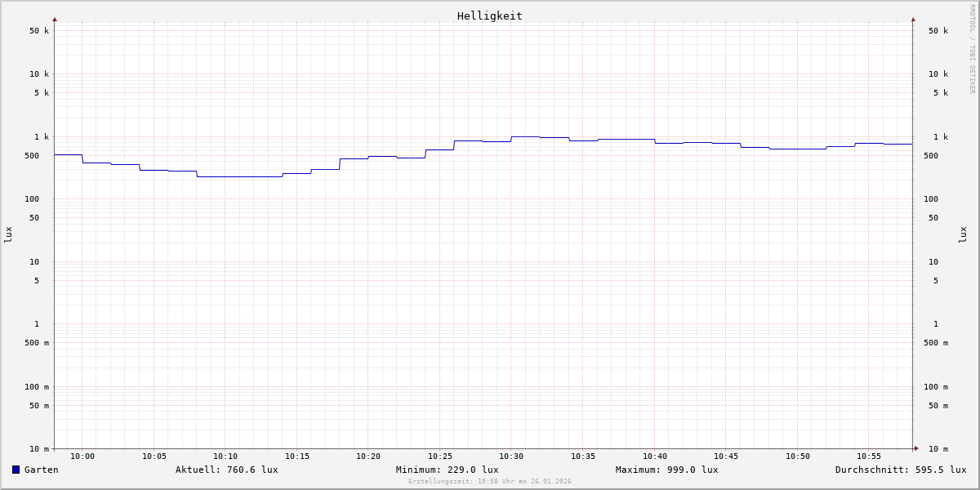Click the Durchschnitt 595.5 lux value

[x=900, y=470]
